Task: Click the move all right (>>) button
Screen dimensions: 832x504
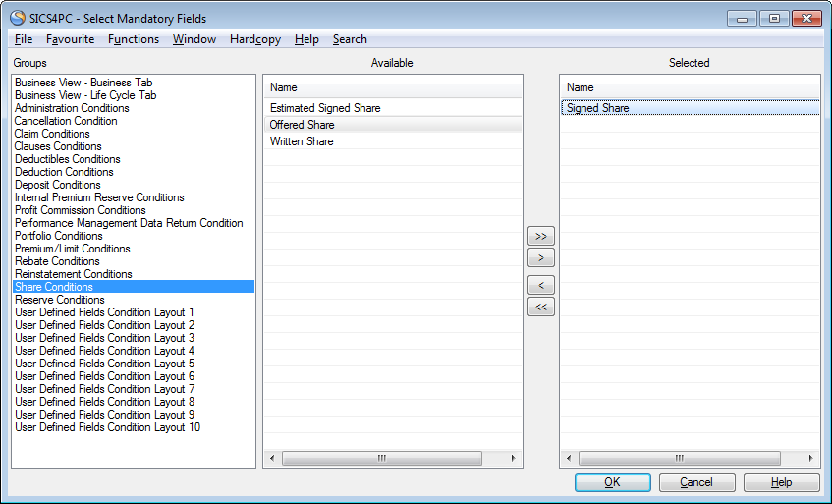Action: pos(541,237)
